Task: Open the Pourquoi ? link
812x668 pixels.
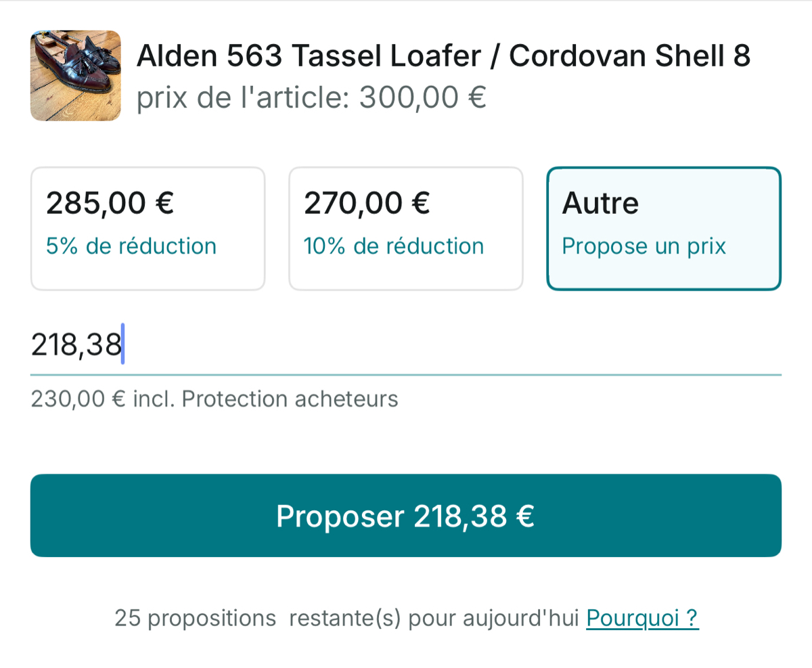Action: coord(642,618)
